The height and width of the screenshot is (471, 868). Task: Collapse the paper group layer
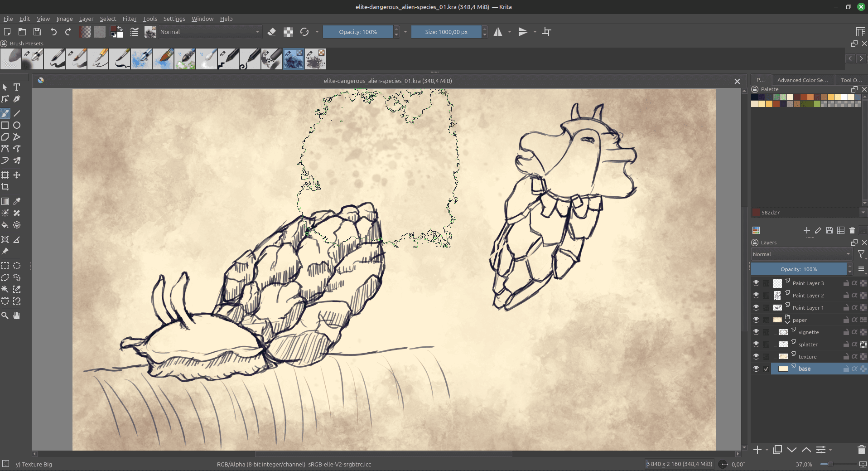[x=787, y=322]
